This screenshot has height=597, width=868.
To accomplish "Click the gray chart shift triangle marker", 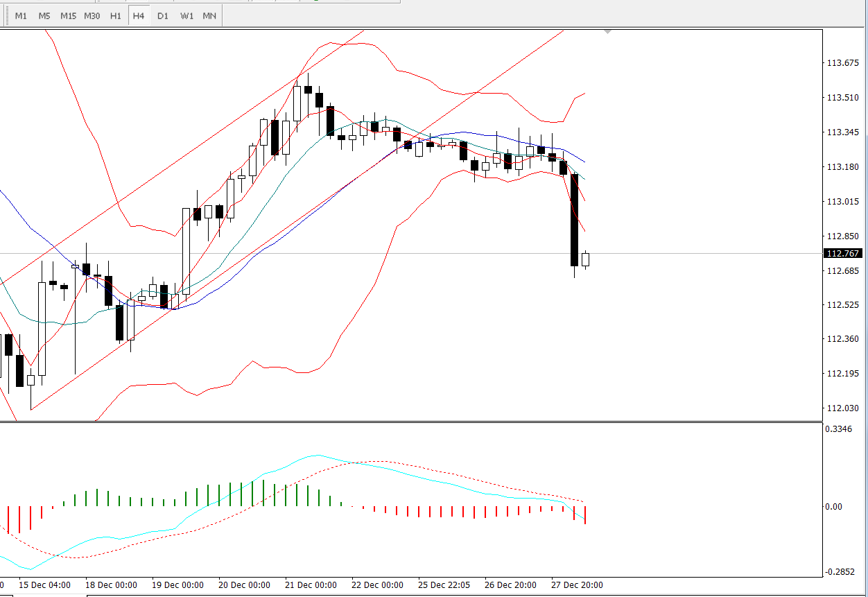I will [608, 32].
